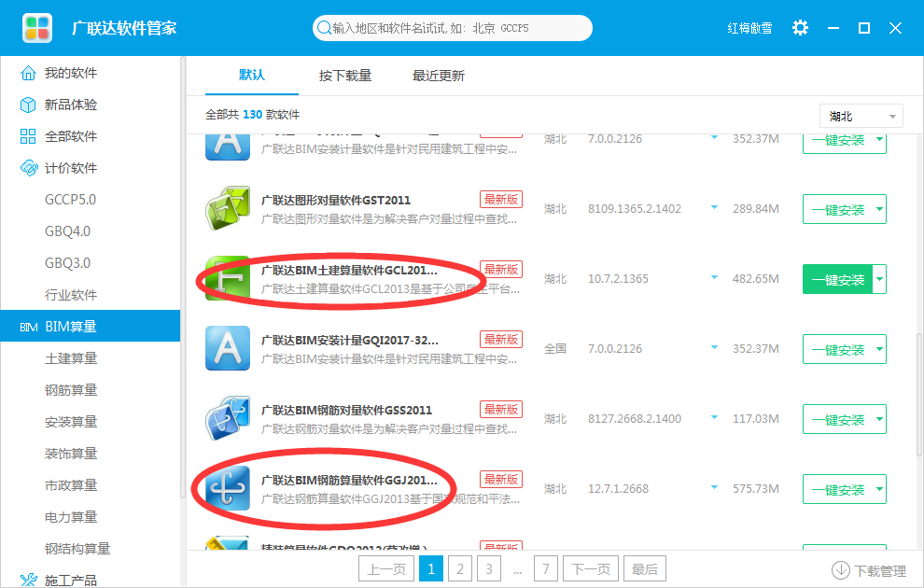This screenshot has height=588, width=924.
Task: Jump to 最后 page
Action: point(645,568)
